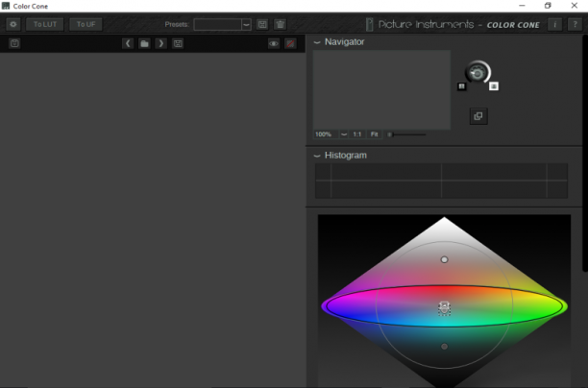Minimize the Color Cone window
The width and height of the screenshot is (588, 388).
point(522,6)
